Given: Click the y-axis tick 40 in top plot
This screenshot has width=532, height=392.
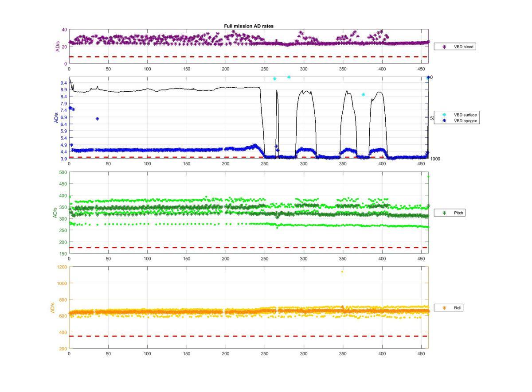Looking at the screenshot, I should click(x=64, y=30).
